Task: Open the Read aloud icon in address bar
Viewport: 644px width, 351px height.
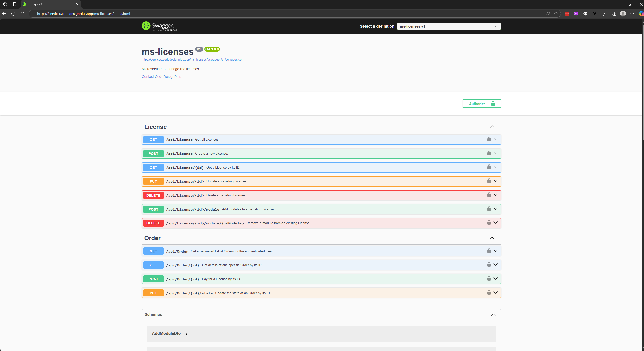Action: [548, 14]
